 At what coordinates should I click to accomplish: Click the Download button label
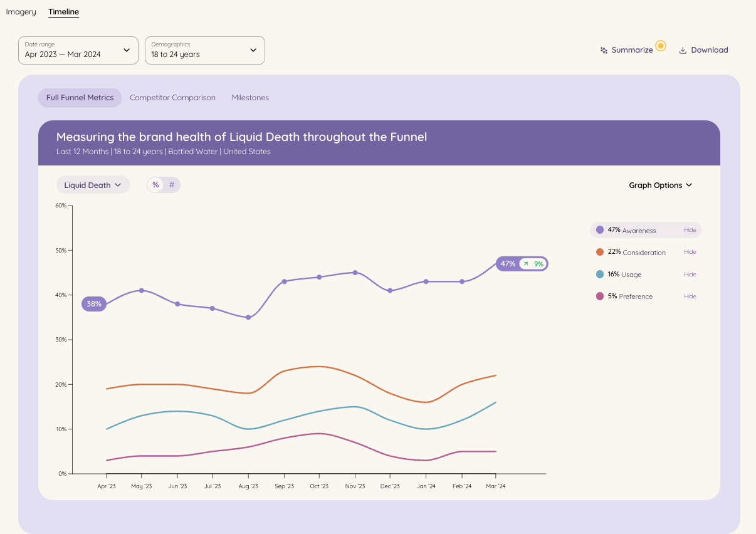point(710,50)
